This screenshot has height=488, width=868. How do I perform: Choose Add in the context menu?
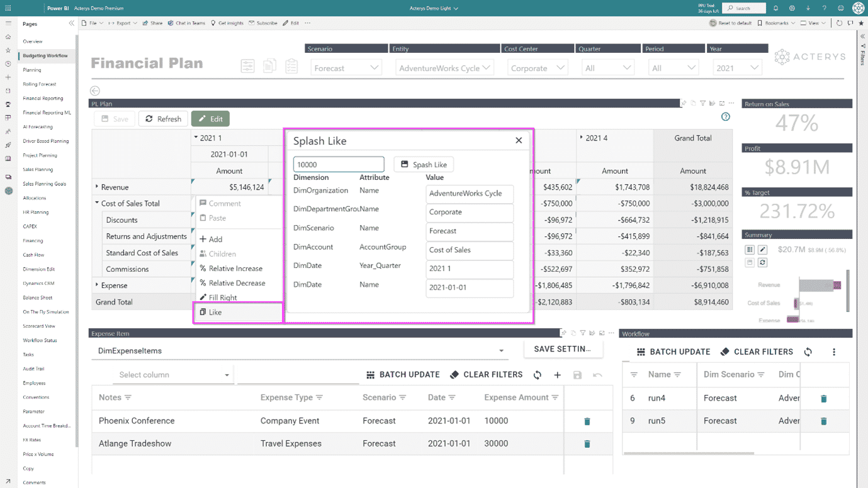point(238,239)
